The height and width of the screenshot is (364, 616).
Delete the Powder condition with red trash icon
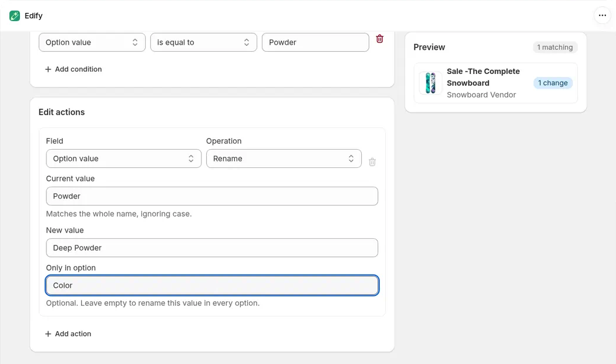379,39
